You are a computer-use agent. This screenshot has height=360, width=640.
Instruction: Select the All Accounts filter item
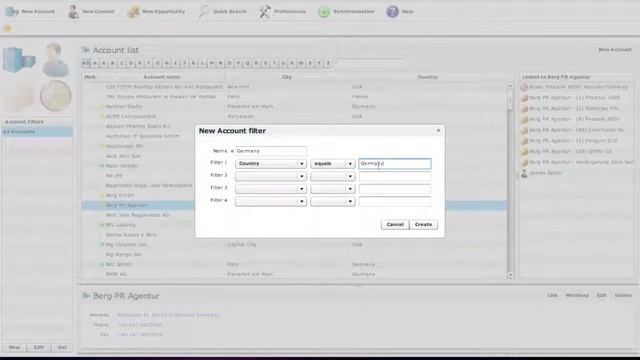[x=37, y=132]
